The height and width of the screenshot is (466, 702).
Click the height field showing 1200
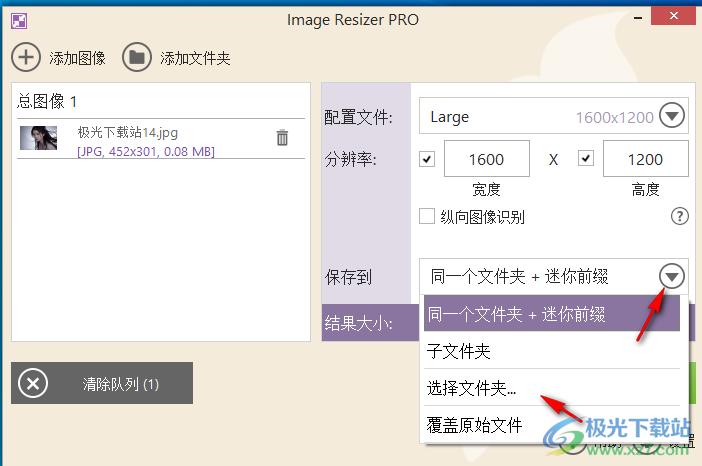[645, 159]
